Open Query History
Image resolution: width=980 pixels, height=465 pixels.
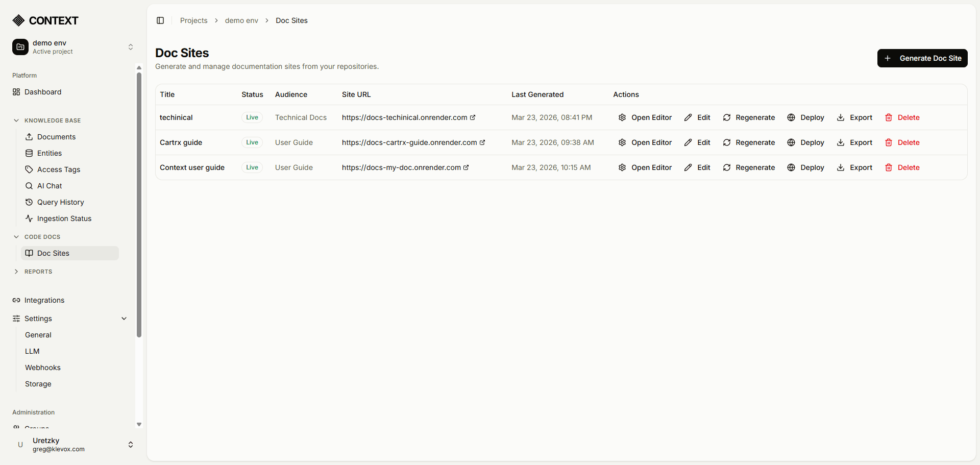pyautogui.click(x=60, y=202)
